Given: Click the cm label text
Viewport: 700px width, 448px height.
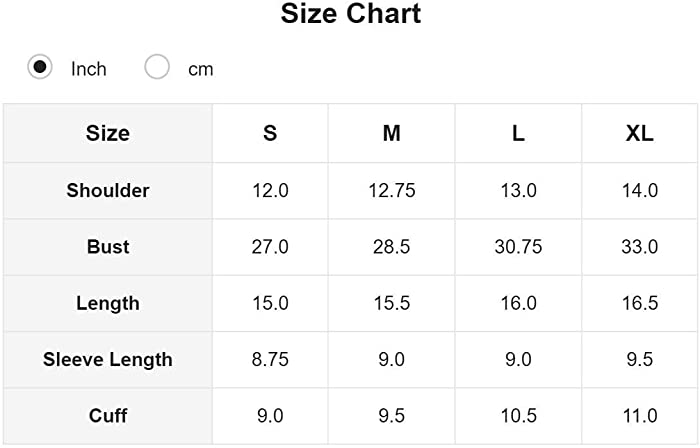Looking at the screenshot, I should tap(200, 70).
